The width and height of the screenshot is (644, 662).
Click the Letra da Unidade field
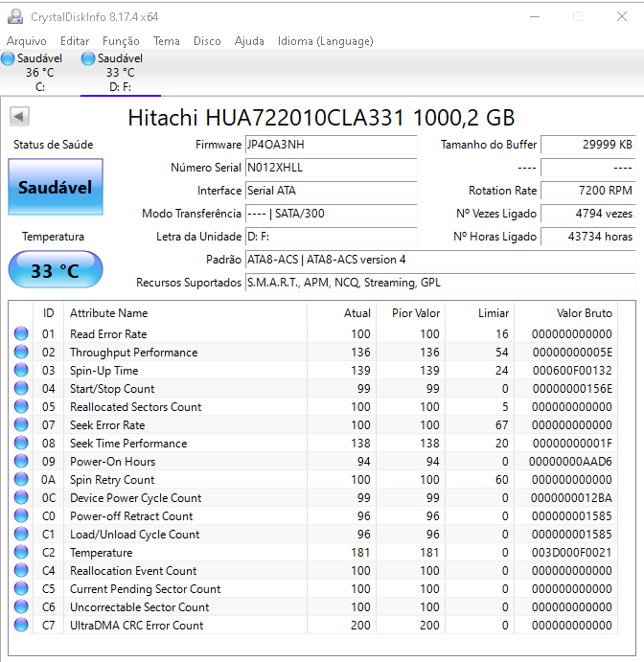(x=331, y=237)
